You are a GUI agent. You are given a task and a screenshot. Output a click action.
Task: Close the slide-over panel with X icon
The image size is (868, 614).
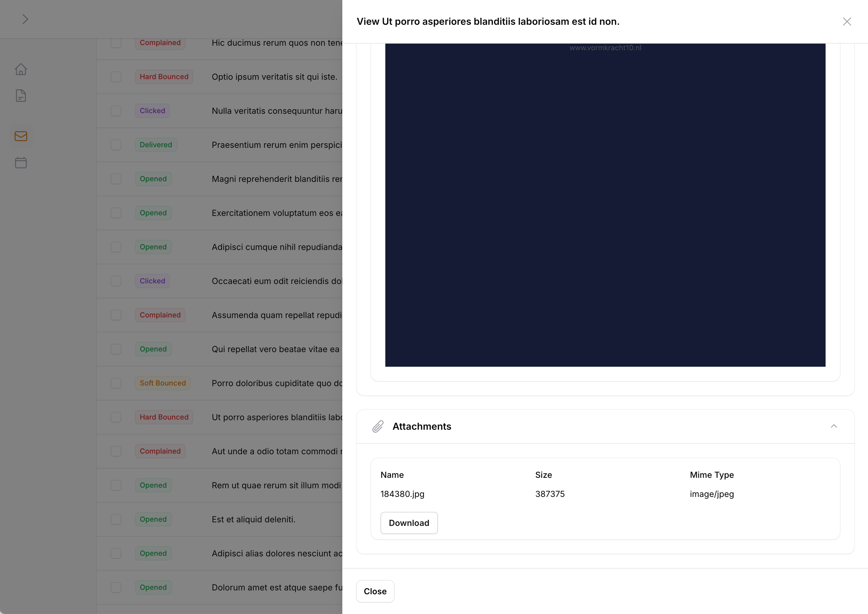click(847, 22)
